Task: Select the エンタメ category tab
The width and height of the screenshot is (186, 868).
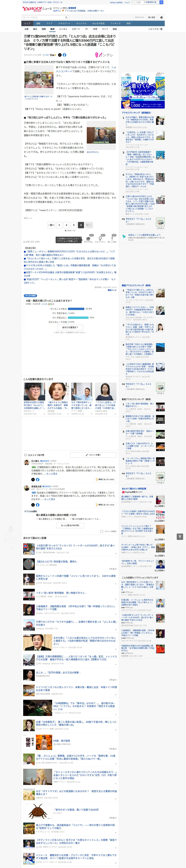Action: (x=63, y=29)
